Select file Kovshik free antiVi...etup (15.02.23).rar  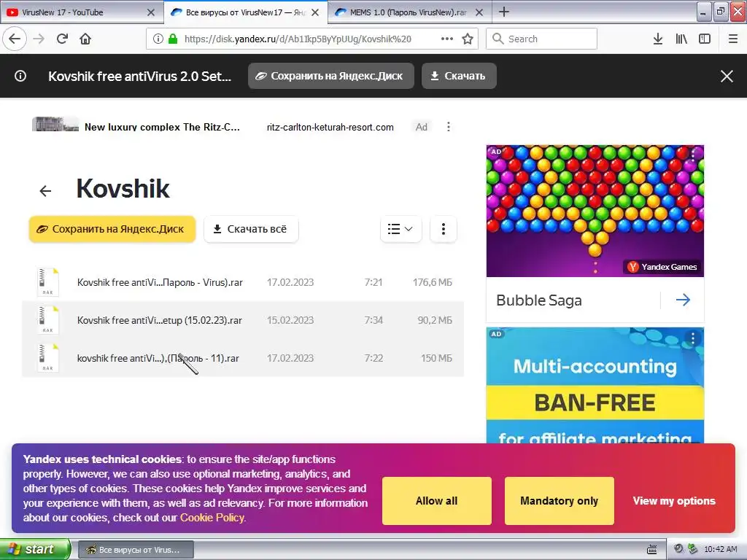pyautogui.click(x=160, y=321)
